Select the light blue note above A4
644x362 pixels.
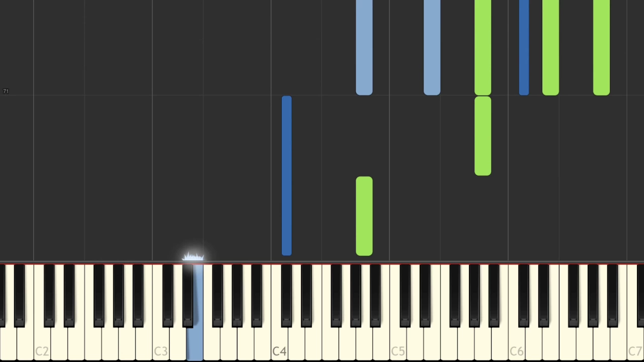(x=364, y=48)
